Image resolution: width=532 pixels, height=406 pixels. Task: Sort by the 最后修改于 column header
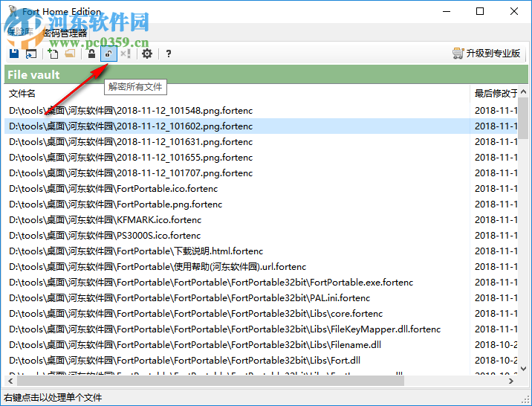[x=496, y=94]
